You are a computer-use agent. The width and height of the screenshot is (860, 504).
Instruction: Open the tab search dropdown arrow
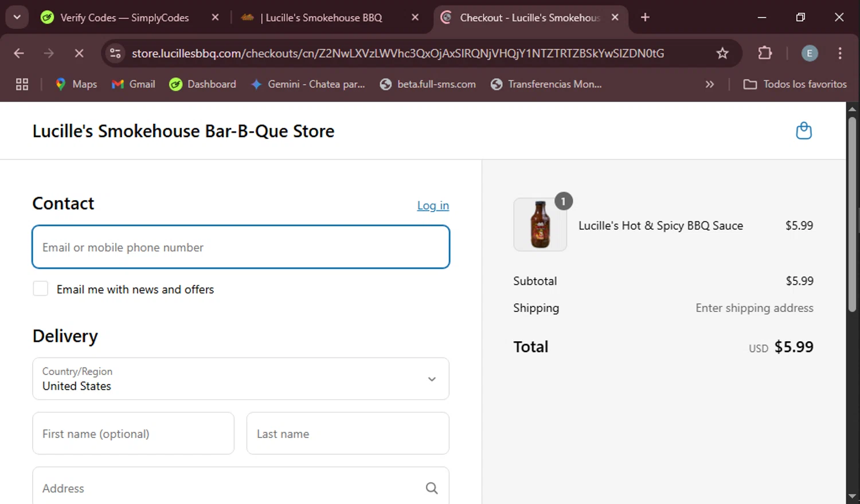tap(17, 17)
